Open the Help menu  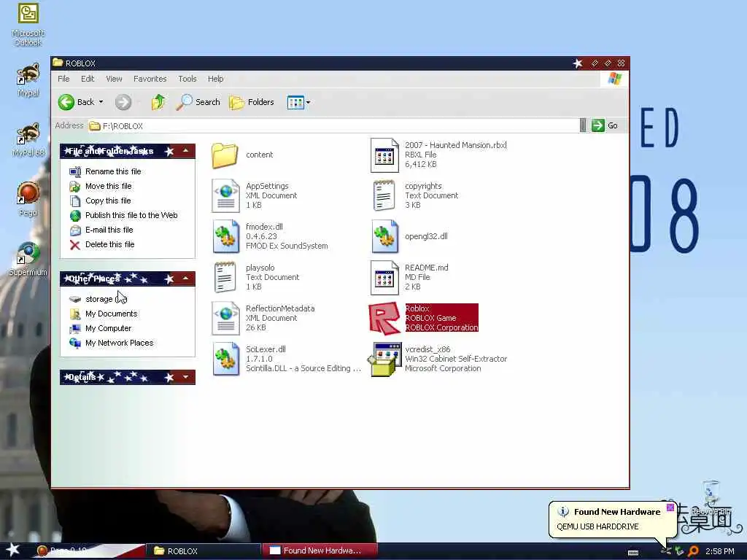coord(215,79)
